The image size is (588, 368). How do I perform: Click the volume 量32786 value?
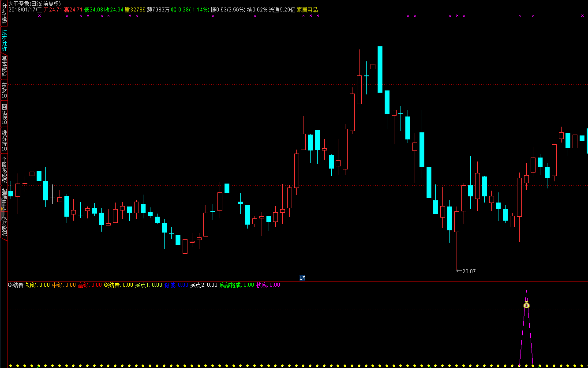[135, 9]
